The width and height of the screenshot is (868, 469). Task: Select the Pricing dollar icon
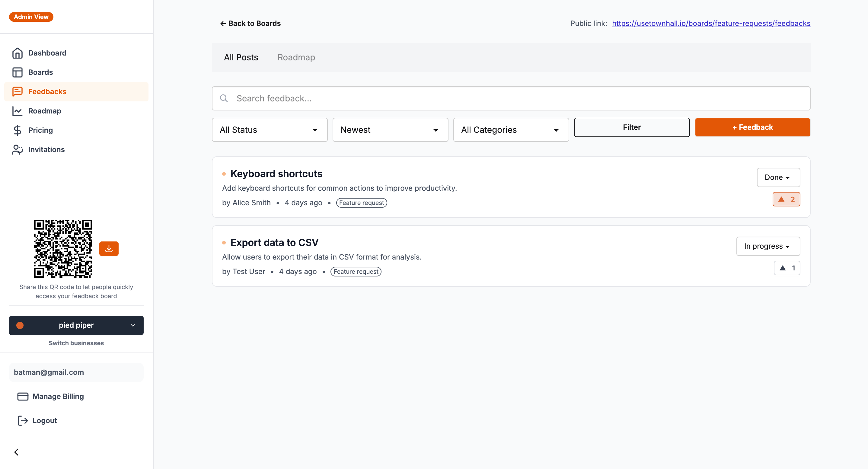click(18, 130)
